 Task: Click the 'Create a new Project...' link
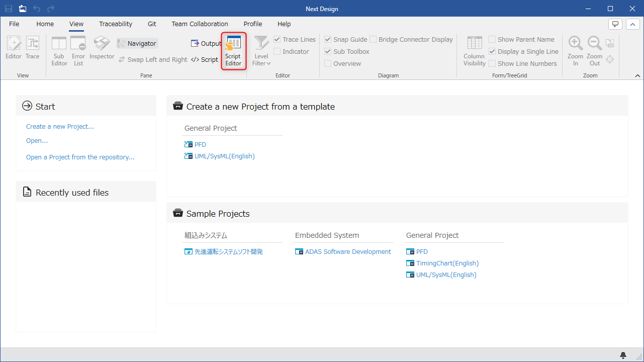pos(60,127)
